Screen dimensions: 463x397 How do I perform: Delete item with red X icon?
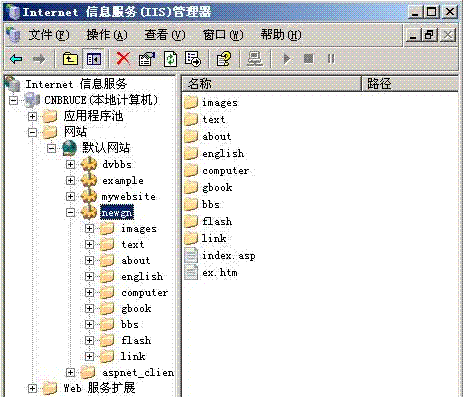click(123, 59)
